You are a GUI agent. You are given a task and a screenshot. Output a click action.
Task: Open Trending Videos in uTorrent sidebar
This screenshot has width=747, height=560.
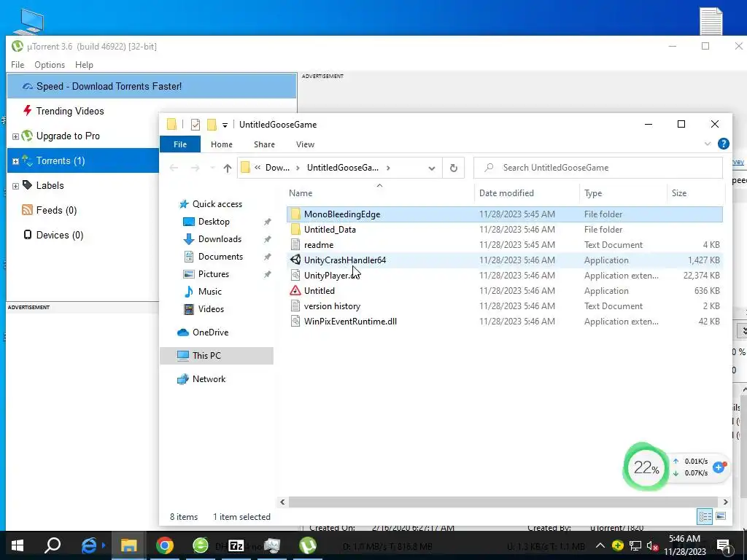[69, 111]
